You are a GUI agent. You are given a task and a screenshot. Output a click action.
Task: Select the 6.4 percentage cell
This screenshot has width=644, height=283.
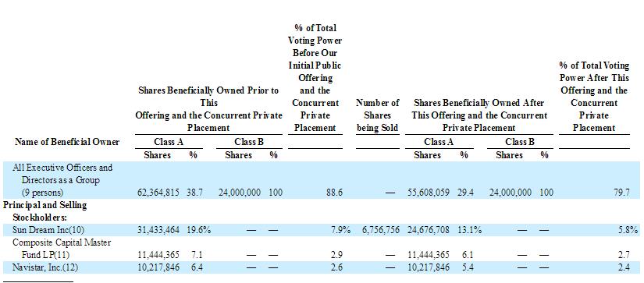[x=197, y=267]
